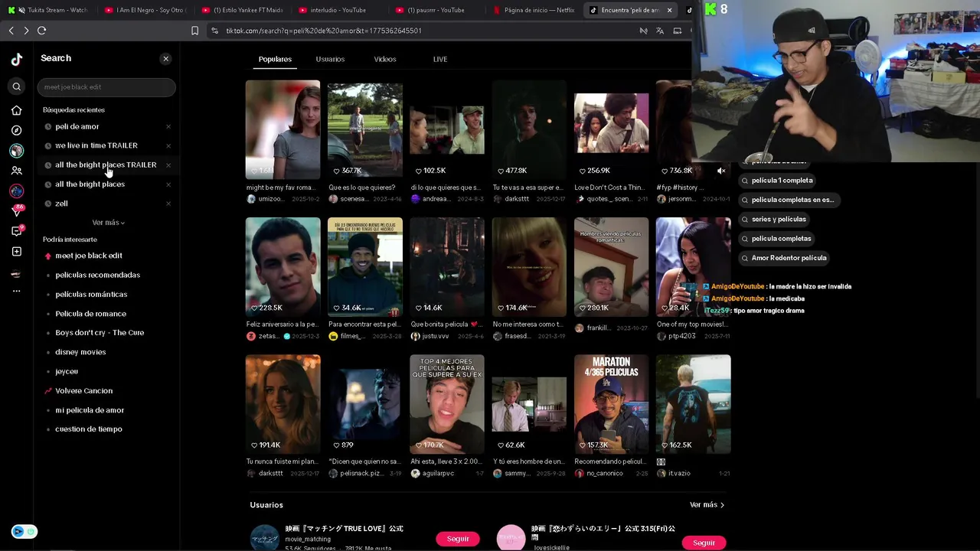The width and height of the screenshot is (980, 551).
Task: Open video 'Love Don't Cost a Thin...'
Action: [612, 129]
